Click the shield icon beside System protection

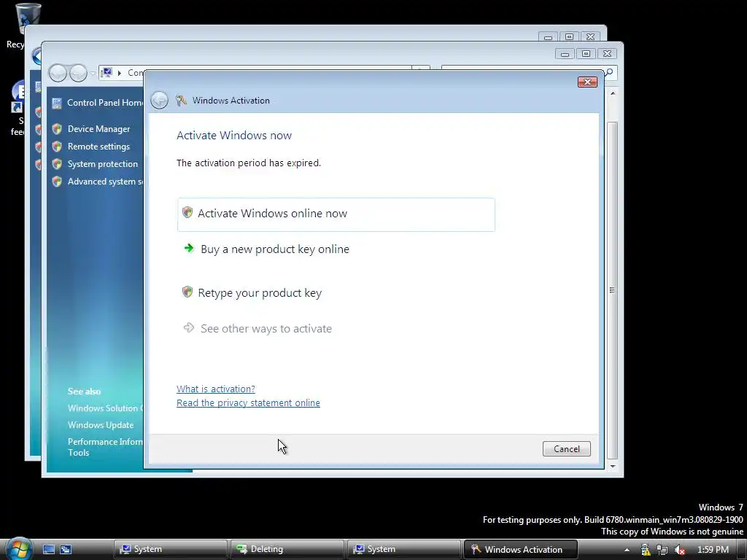57,164
